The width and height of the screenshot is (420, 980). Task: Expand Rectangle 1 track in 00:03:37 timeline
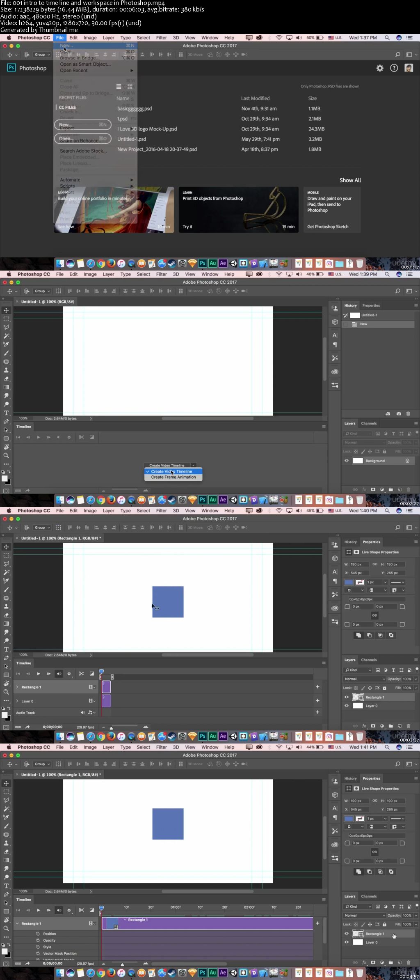[x=17, y=687]
